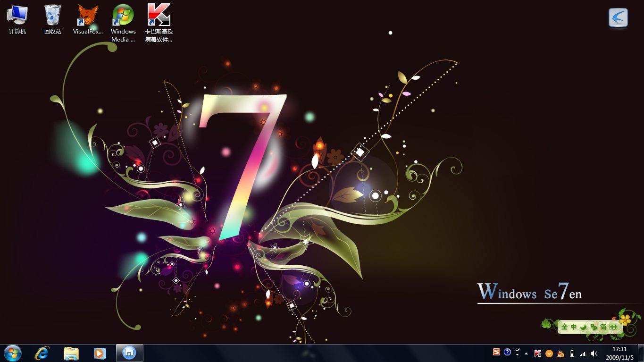Toggle the punctuation mode icon on IME bar
The image size is (644, 362).
[594, 327]
